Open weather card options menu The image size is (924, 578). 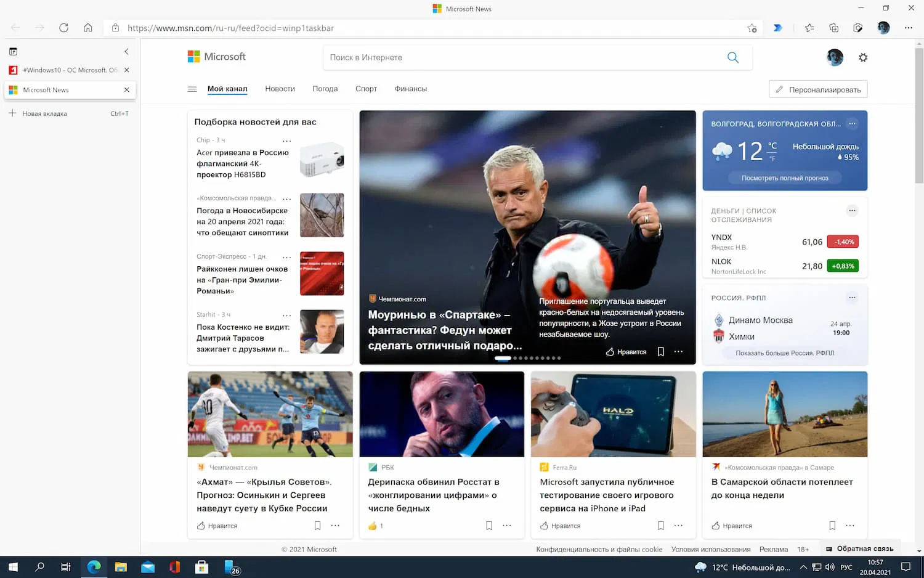point(852,123)
